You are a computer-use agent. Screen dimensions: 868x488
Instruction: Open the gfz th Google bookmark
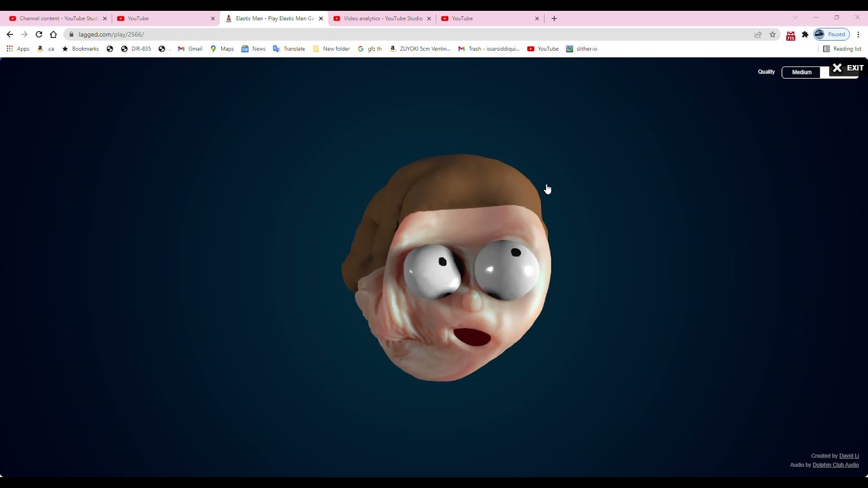coord(370,49)
